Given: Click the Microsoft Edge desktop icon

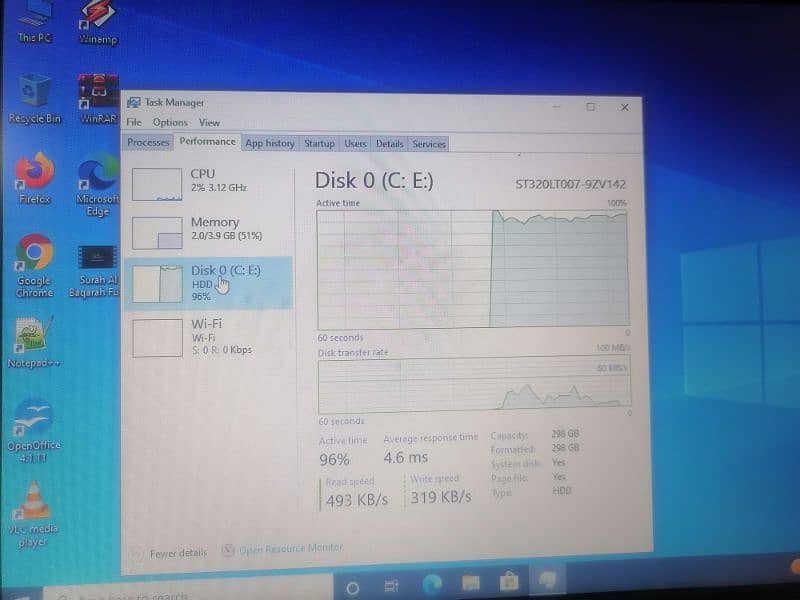Looking at the screenshot, I should (98, 175).
